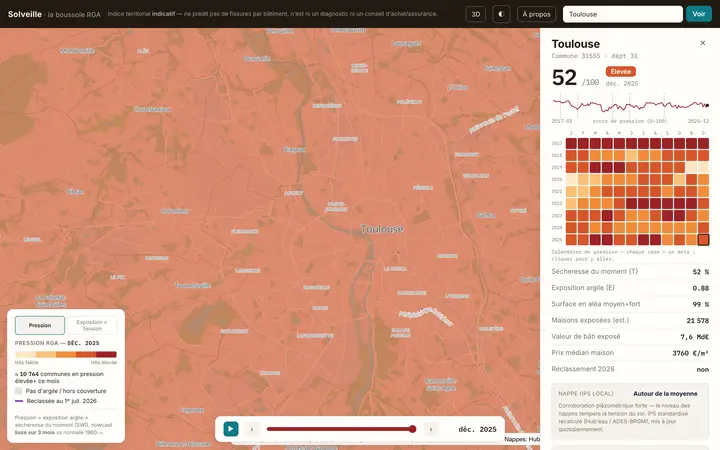Focus the commune search field containing Toulouse
Screen dimensions: 720x450
tap(623, 14)
